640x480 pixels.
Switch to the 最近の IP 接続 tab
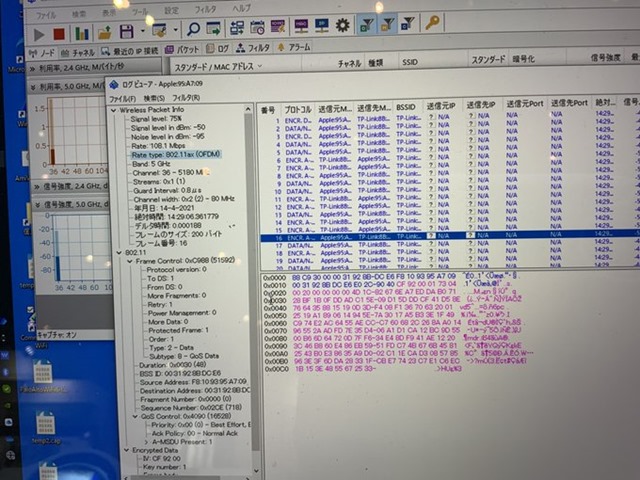click(x=129, y=51)
